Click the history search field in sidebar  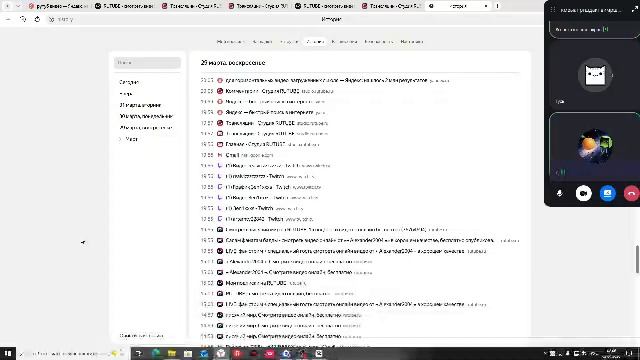click(x=147, y=63)
